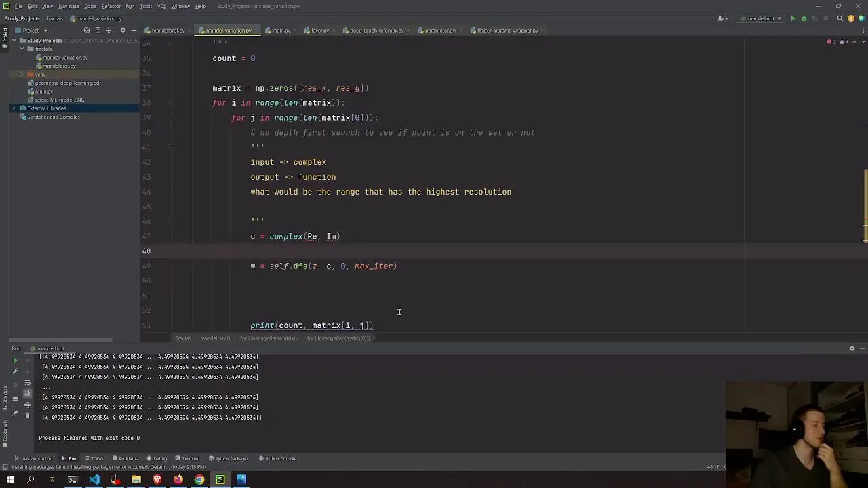Screen dimensions: 868x488
Task: Open Chrome from the taskbar
Action: 199,479
